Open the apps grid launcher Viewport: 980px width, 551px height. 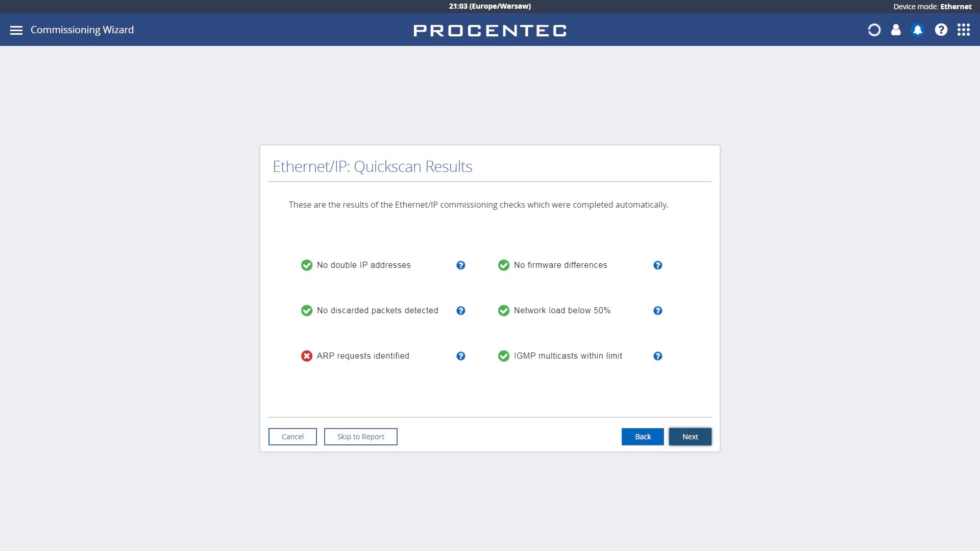click(964, 30)
